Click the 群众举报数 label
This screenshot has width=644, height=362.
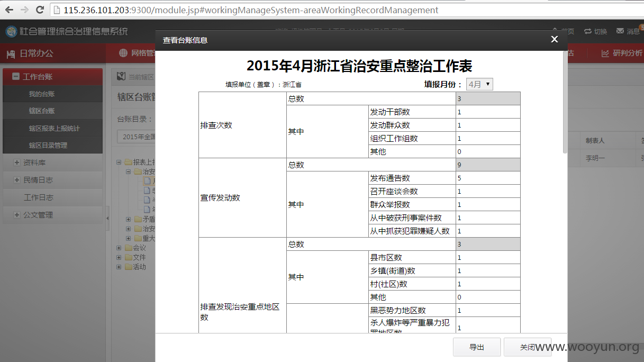tap(390, 205)
